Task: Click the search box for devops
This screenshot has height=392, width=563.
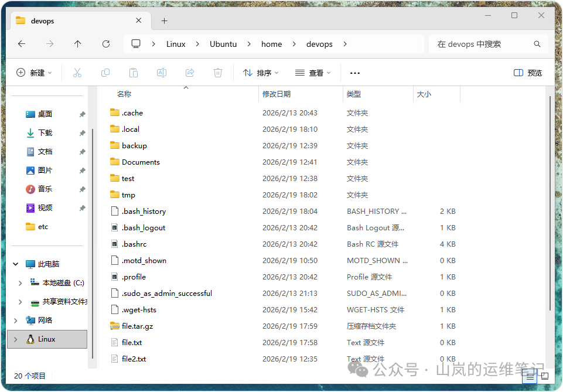Action: 486,43
